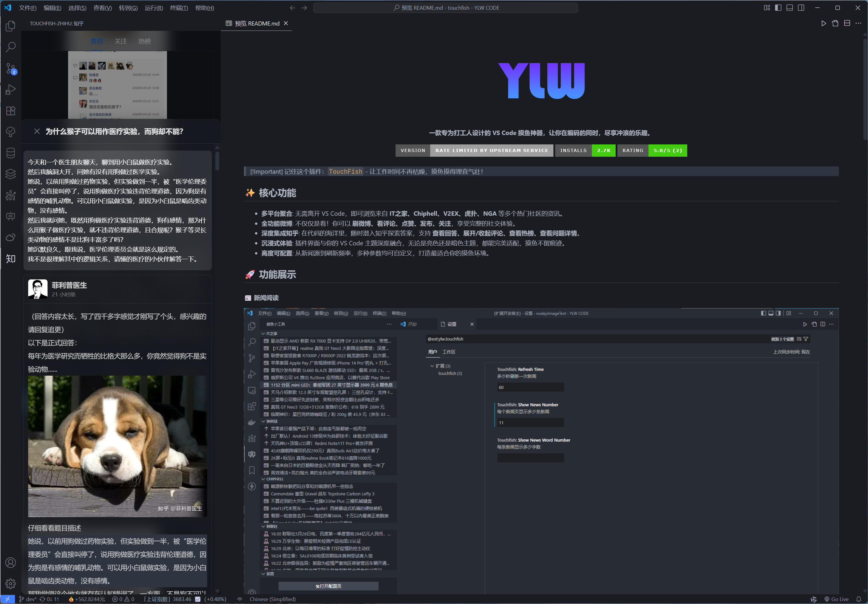
Task: Open the 查看(V) menu
Action: (102, 8)
